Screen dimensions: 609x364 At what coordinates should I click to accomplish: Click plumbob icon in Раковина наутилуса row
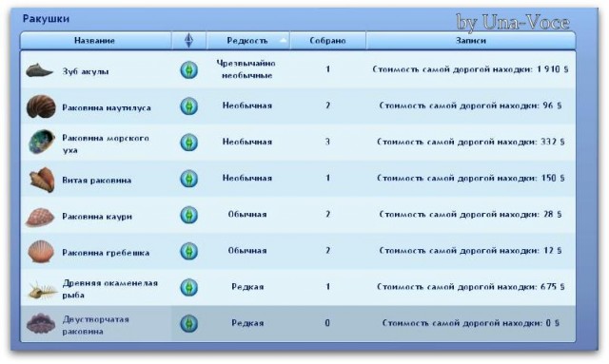coord(188,106)
